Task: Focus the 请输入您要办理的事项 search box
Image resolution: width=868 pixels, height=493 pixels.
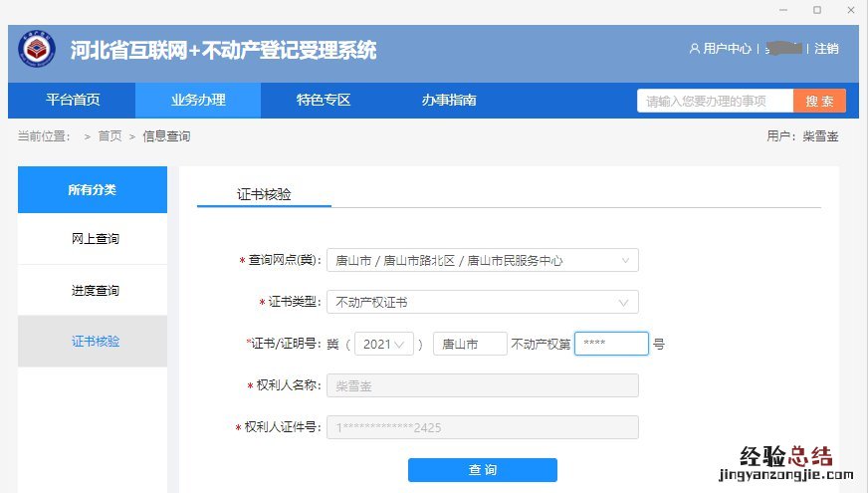Action: 716,101
